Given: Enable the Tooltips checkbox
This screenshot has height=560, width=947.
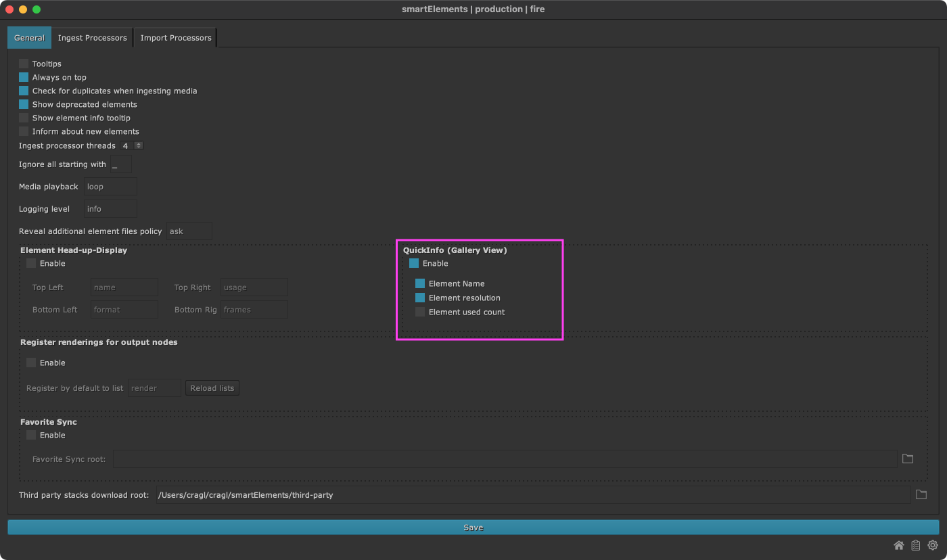Looking at the screenshot, I should (24, 64).
